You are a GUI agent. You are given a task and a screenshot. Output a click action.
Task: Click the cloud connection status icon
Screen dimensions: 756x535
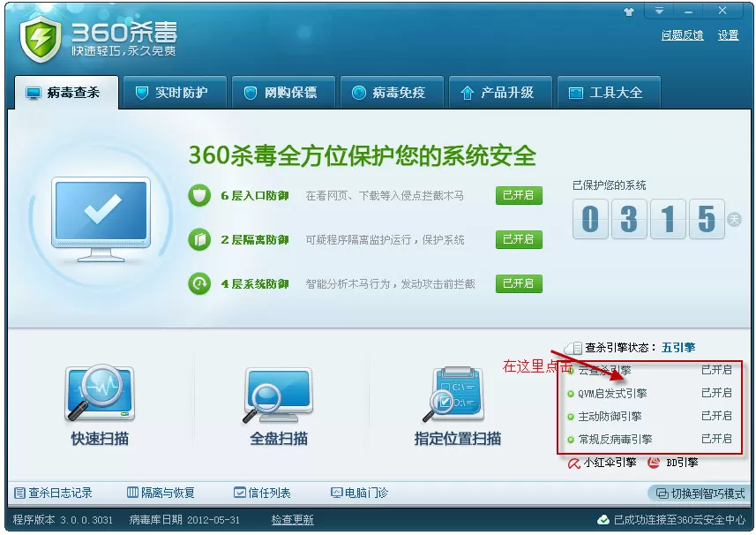(603, 520)
